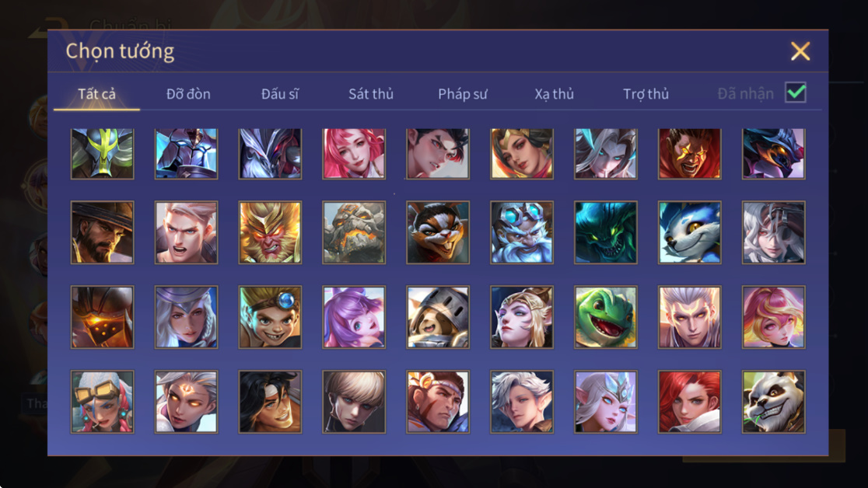Choose the bear with knight helmet portrait

coord(438,317)
